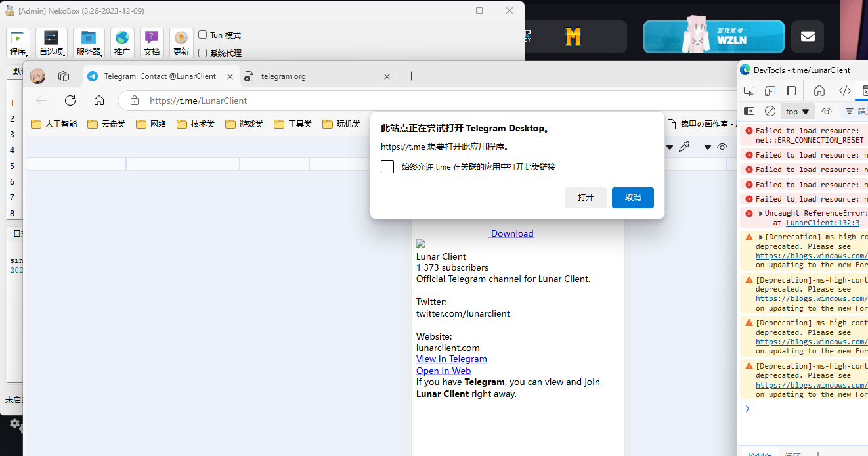This screenshot has height=456, width=868.
Task: Close the telegram.org tab
Action: click(387, 76)
